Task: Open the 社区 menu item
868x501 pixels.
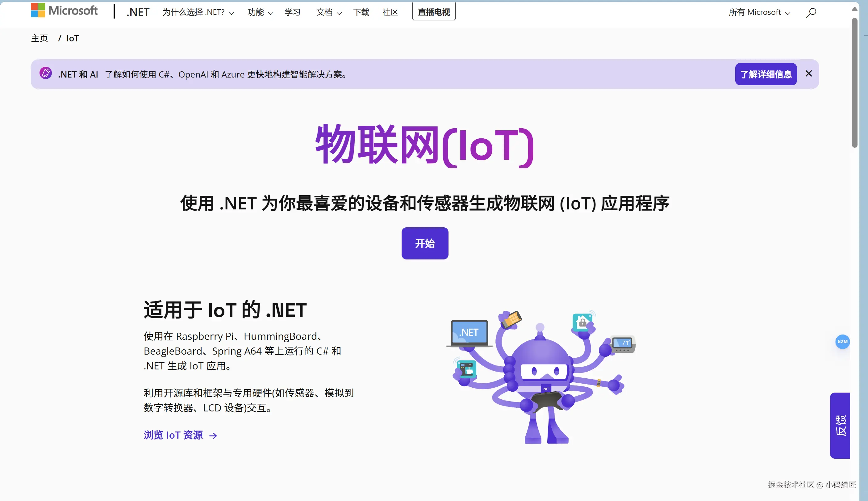Action: tap(390, 12)
